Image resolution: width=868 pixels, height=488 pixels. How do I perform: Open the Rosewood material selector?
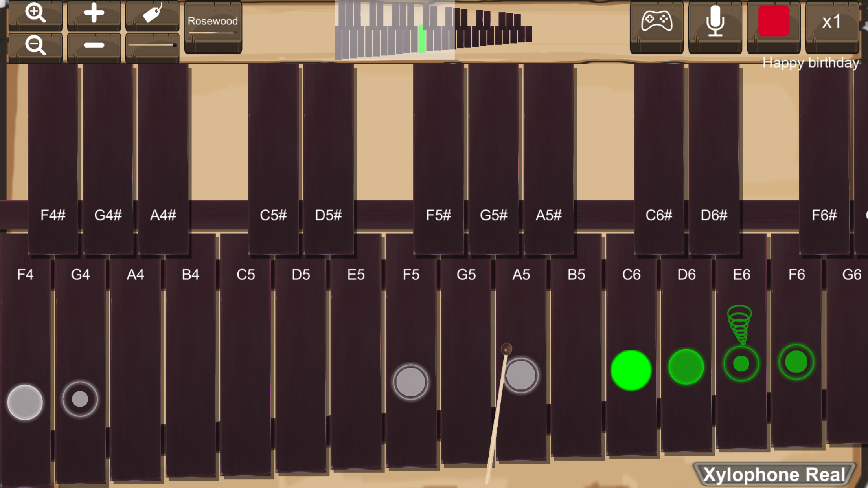pos(213,24)
